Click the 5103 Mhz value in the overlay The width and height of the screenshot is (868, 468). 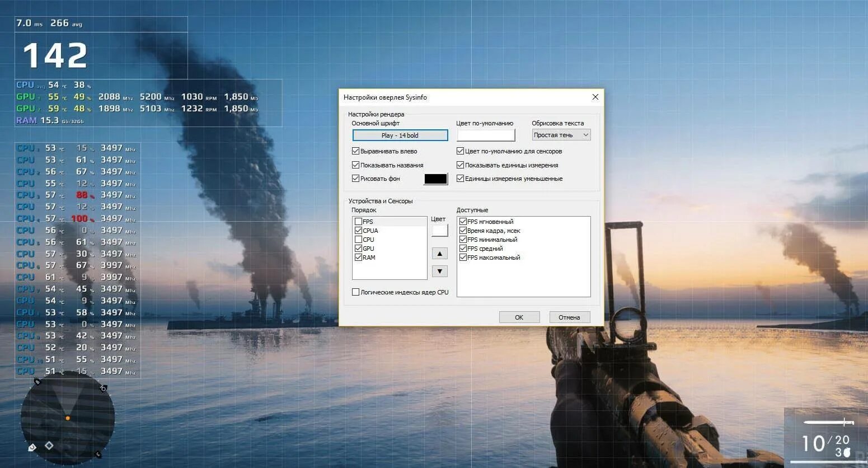(157, 109)
